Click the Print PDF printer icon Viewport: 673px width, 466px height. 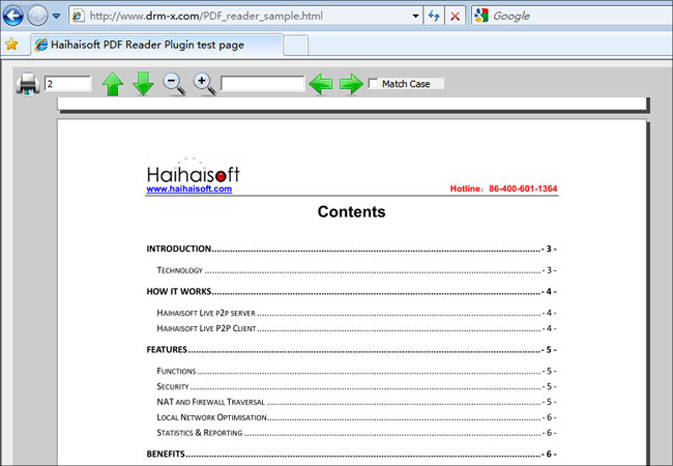(28, 84)
